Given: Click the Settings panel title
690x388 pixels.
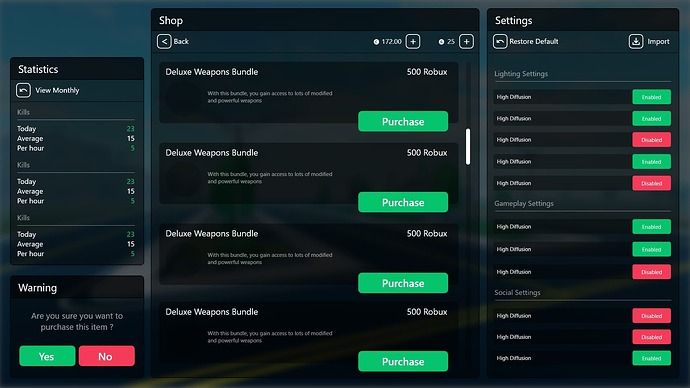Looking at the screenshot, I should [x=514, y=20].
